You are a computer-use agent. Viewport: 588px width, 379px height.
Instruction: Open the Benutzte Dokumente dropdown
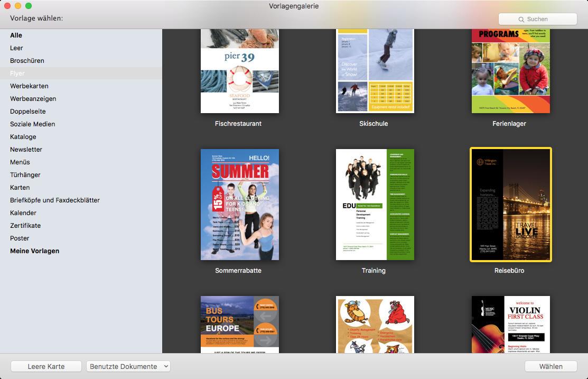(128, 367)
